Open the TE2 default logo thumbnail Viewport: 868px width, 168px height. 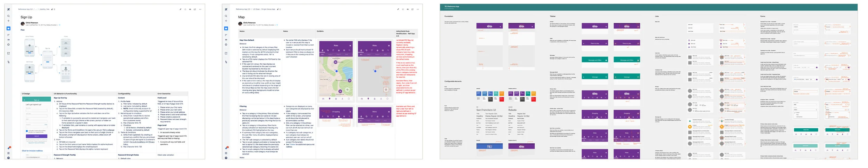click(x=489, y=146)
